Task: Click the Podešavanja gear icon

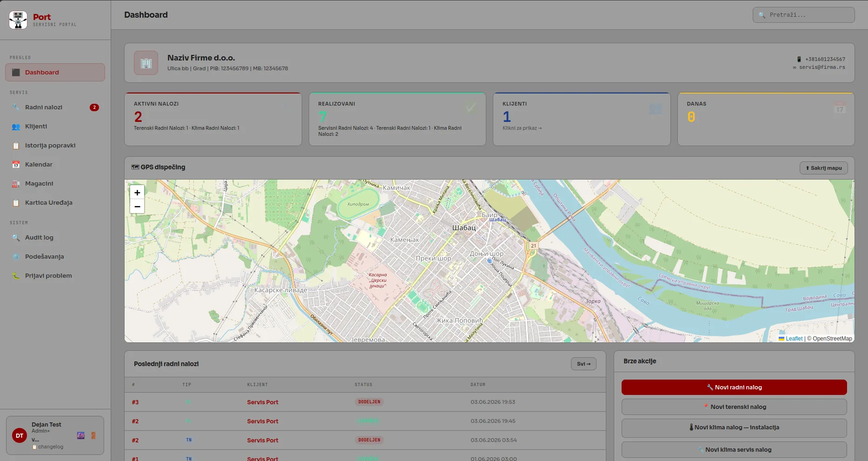Action: coord(16,257)
